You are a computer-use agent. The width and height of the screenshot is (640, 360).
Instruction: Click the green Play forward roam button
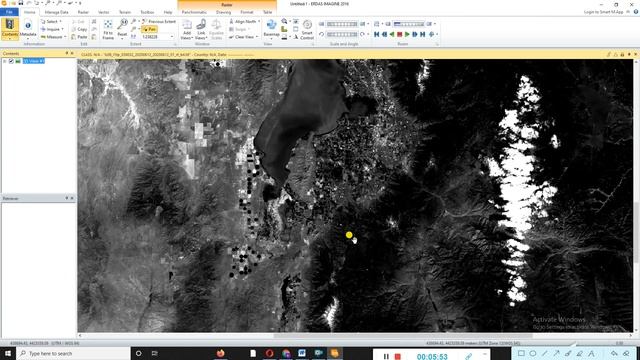(407, 35)
